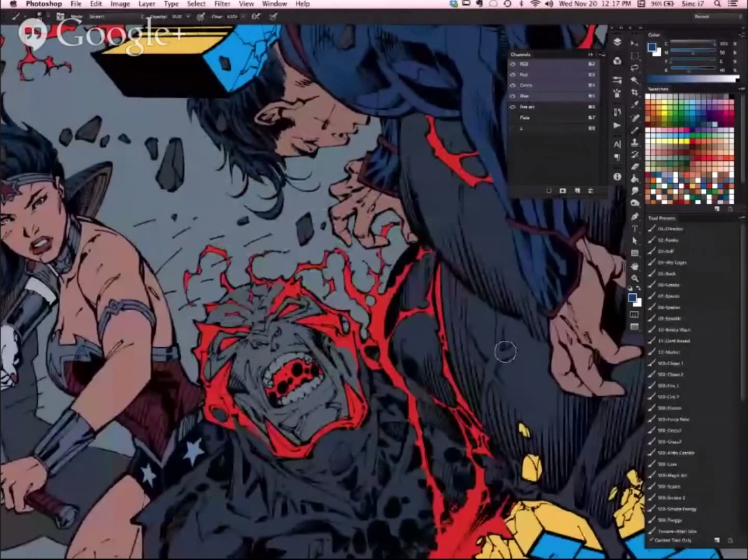Toggle Quick Mask mode icon
The width and height of the screenshot is (748, 560).
634,315
